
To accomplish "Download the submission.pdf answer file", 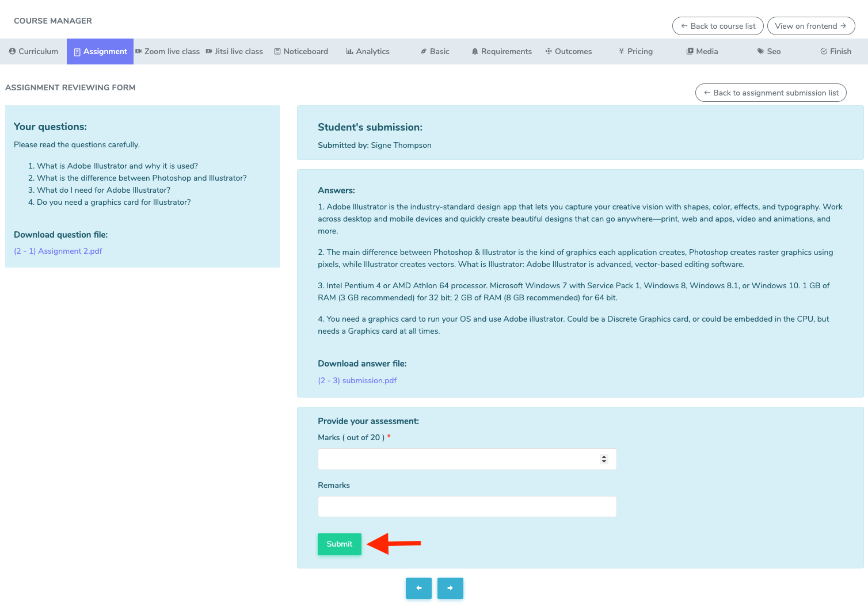I will click(x=357, y=380).
